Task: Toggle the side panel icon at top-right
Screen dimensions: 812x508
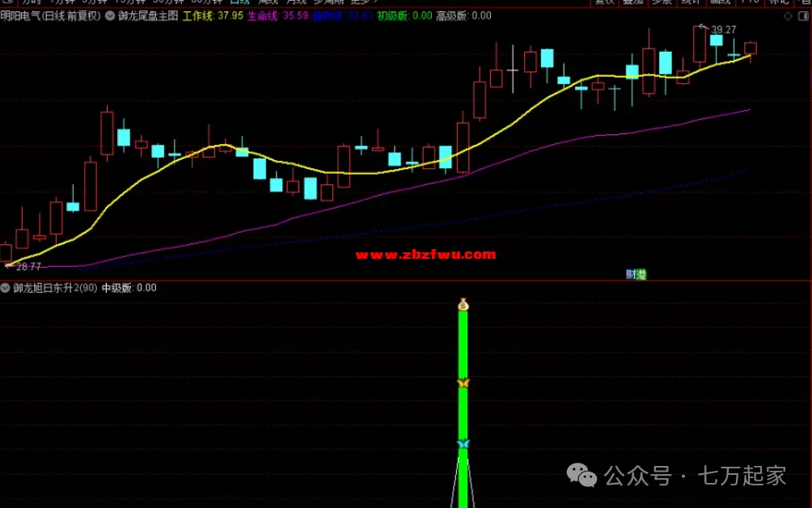Action: tap(804, 16)
